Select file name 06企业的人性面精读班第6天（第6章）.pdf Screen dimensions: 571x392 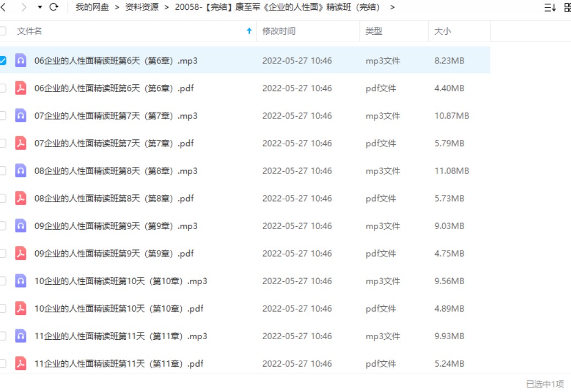tap(114, 88)
